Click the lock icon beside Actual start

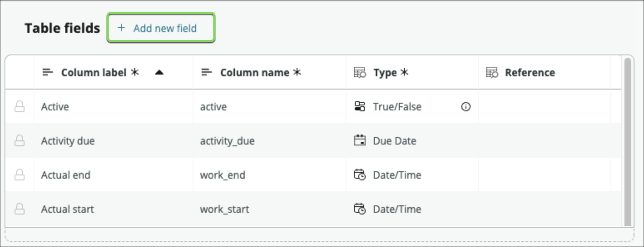click(x=19, y=209)
